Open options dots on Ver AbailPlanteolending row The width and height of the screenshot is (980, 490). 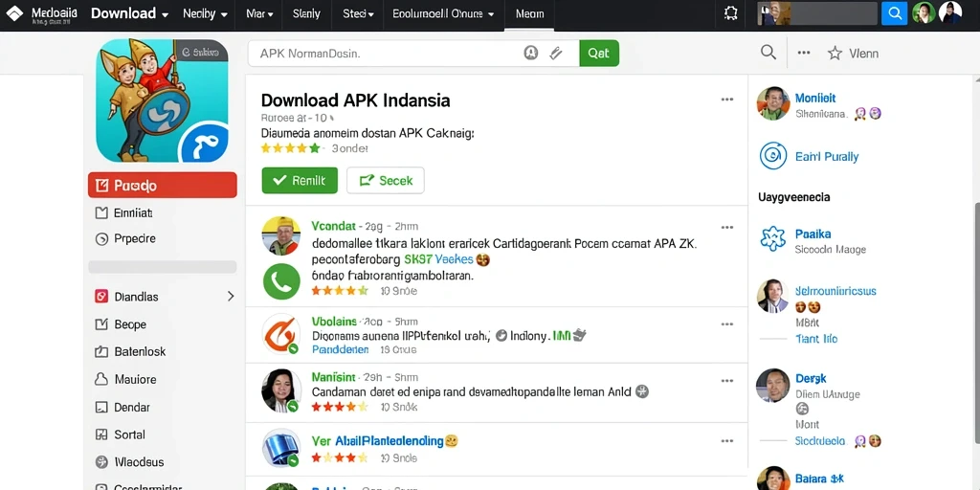click(727, 441)
